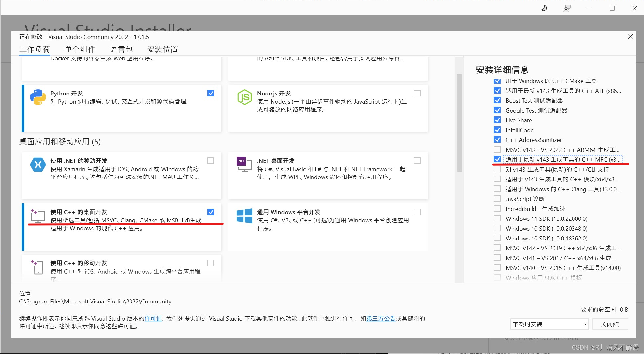The image size is (644, 354).
Task: Click the Xamarin .NET mobile development icon
Action: click(x=38, y=165)
